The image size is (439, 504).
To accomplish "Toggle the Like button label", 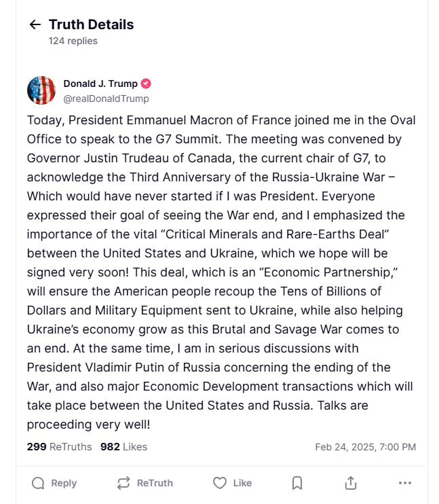I will tap(242, 483).
